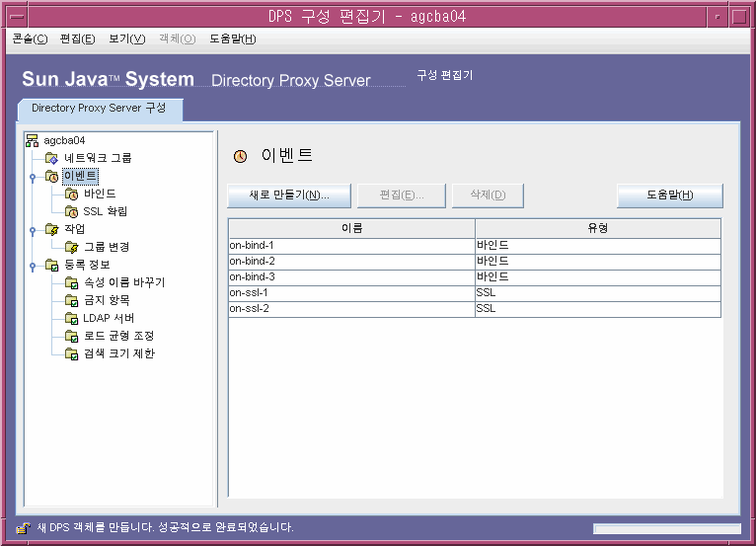Select SSL 확립 label in tree
The image size is (756, 546).
pos(105,211)
